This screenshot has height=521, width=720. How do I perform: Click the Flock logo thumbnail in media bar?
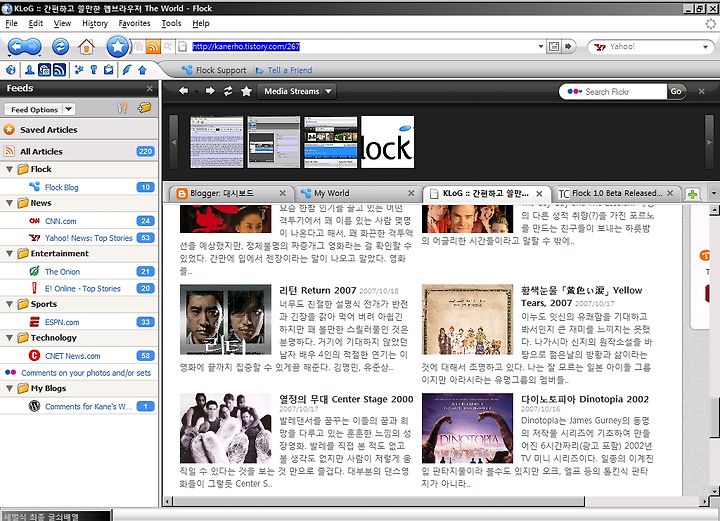tap(388, 142)
